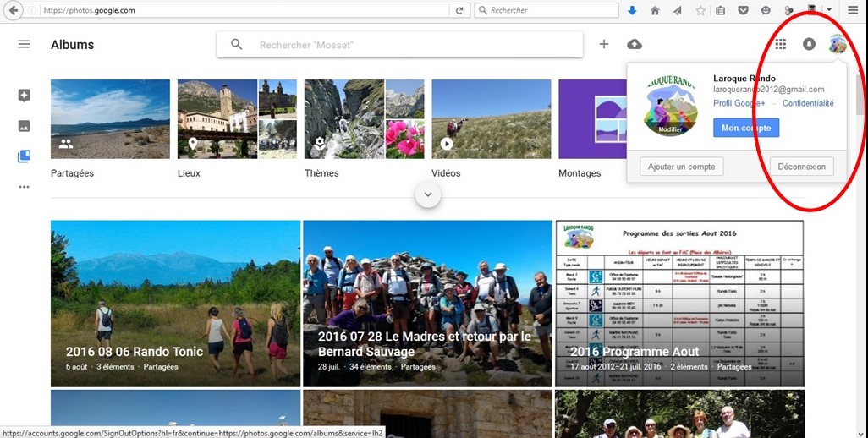
Task: Click the Assistant icon in left sidebar
Action: (24, 96)
